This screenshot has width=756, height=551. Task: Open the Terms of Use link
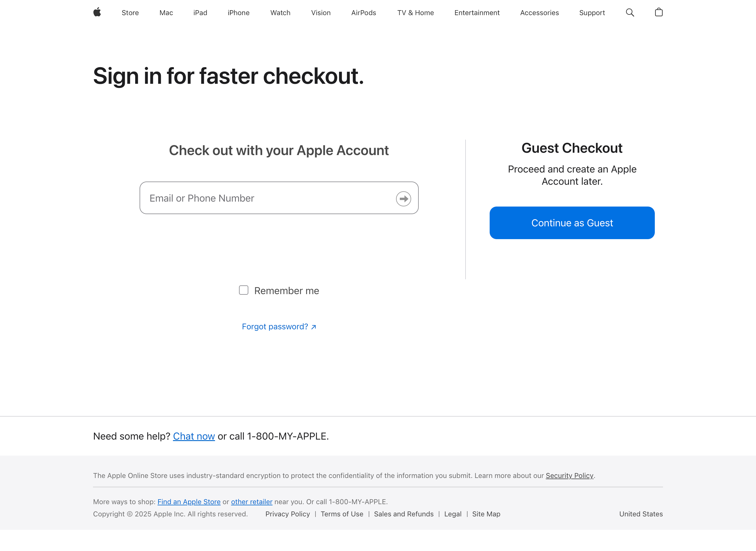pyautogui.click(x=342, y=514)
